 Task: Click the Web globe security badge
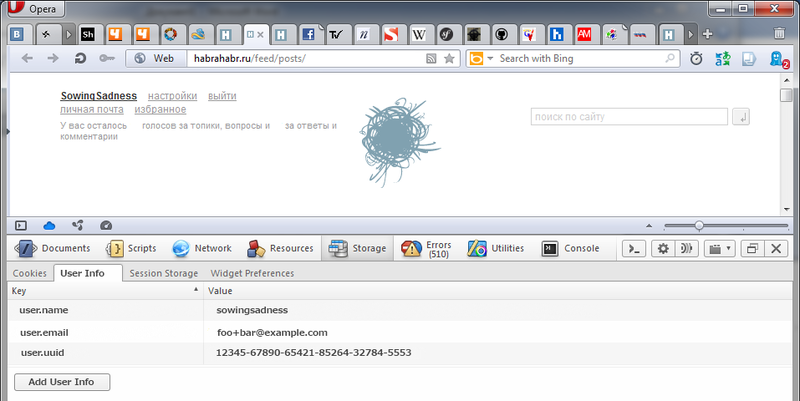(156, 58)
